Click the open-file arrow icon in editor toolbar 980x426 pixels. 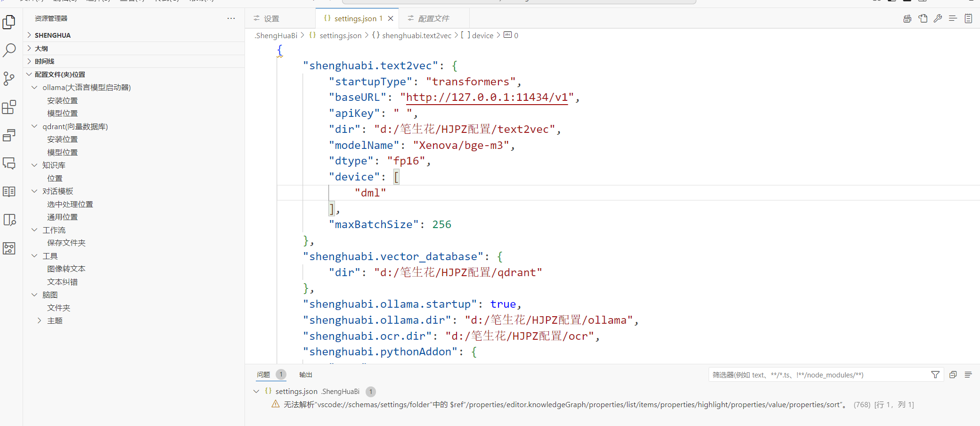923,18
